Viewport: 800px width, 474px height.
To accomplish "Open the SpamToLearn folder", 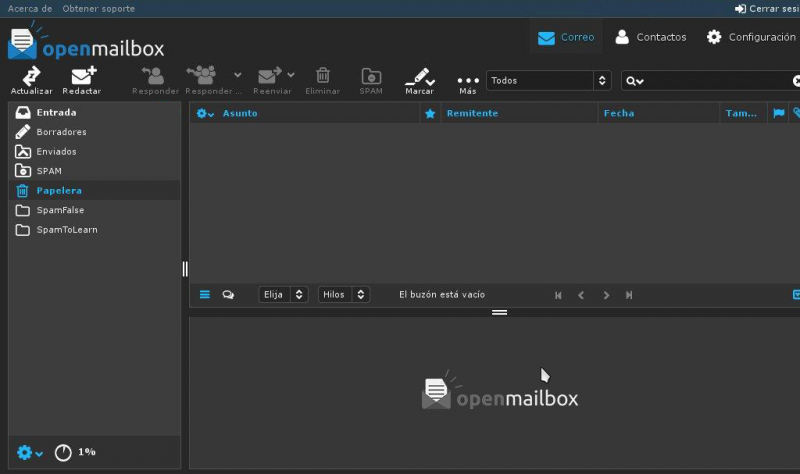I will (94, 230).
